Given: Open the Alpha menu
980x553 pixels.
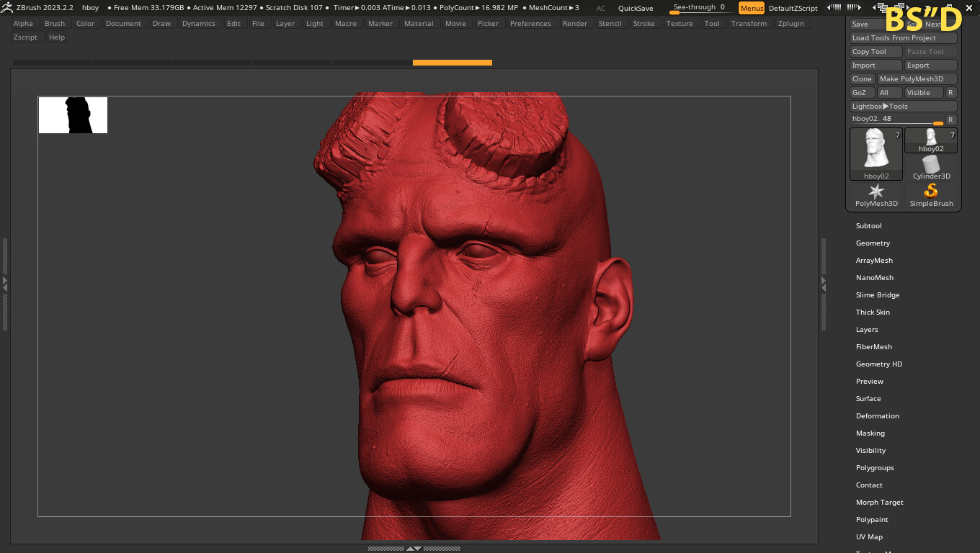Looking at the screenshot, I should coord(23,24).
